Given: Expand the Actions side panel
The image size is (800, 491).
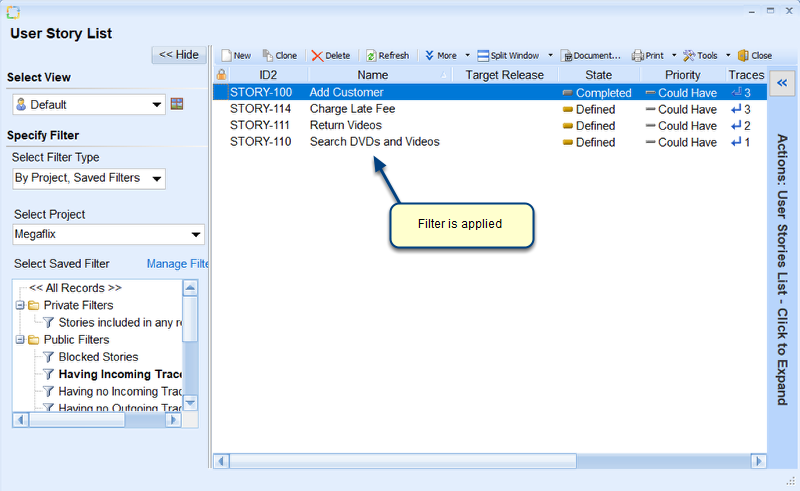Looking at the screenshot, I should pyautogui.click(x=782, y=84).
